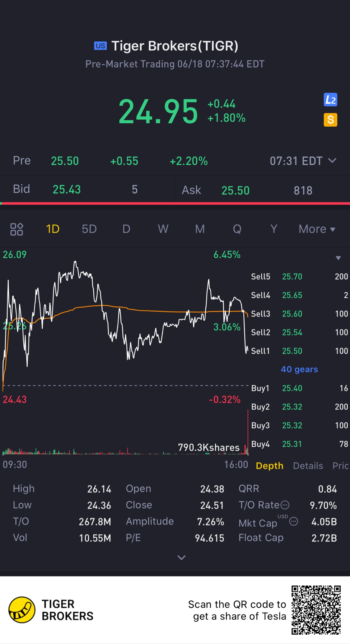The image size is (350, 644).
Task: Tap the T/O Rate info icon
Action: pos(285,505)
